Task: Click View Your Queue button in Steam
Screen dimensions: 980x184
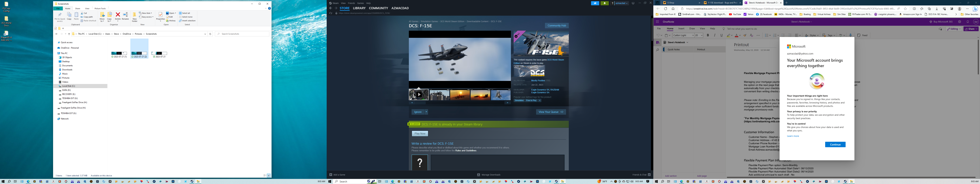Action: click(x=551, y=112)
